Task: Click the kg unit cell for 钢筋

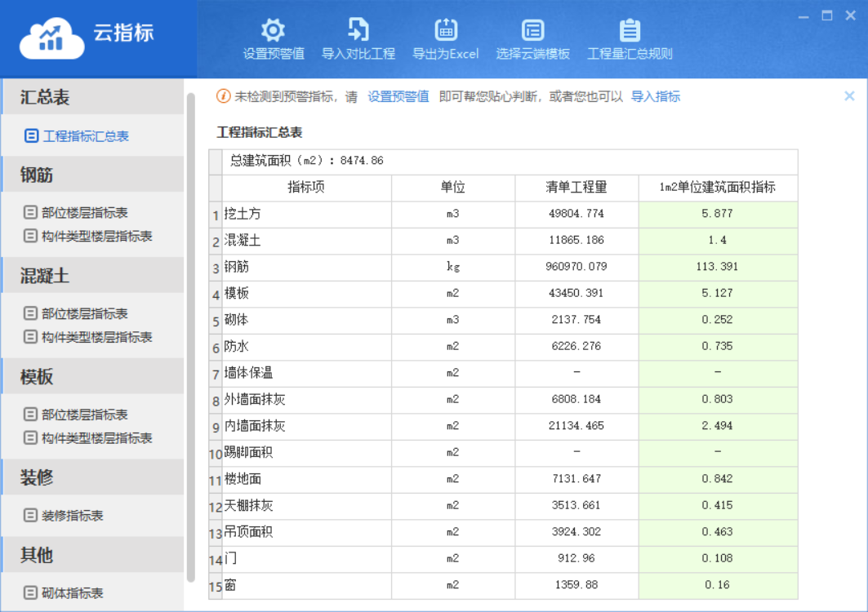Action: point(453,268)
